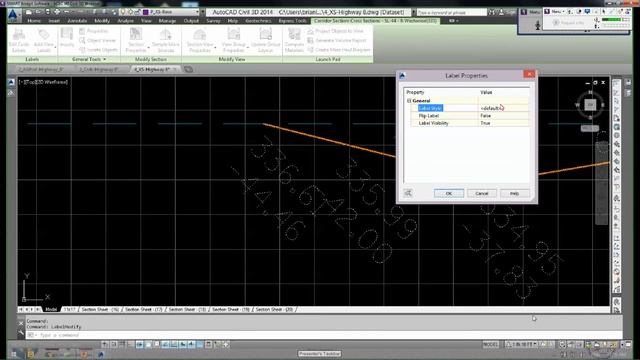Screen dimensions: 640x360
Task: Click the Inquiry tool icon
Action: point(67,37)
